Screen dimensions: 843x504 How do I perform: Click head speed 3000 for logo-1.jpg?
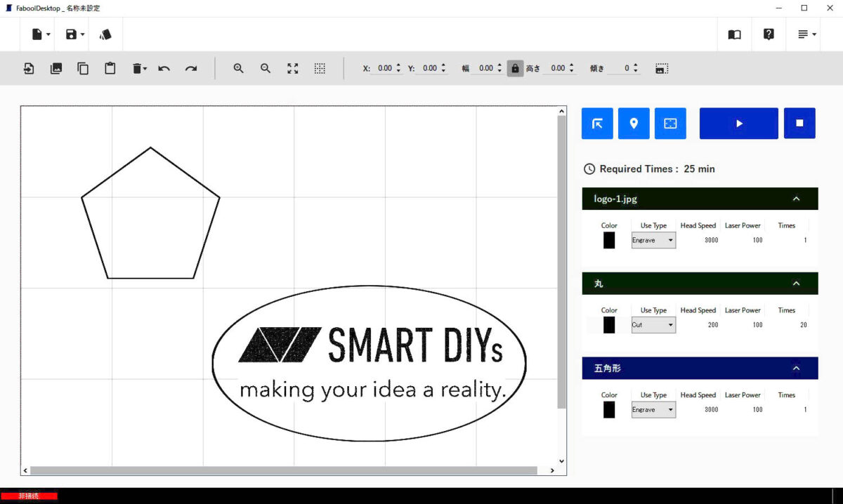[711, 240]
